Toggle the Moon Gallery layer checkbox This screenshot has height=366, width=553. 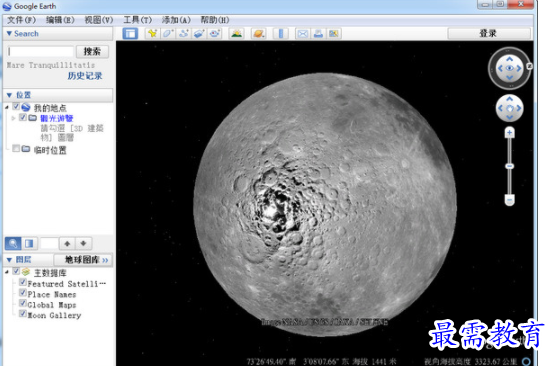pos(23,313)
